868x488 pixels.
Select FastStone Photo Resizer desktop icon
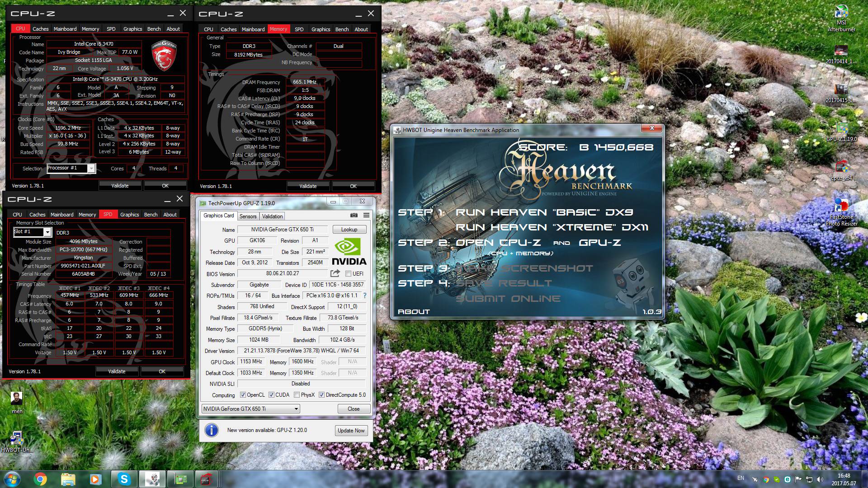pos(841,212)
